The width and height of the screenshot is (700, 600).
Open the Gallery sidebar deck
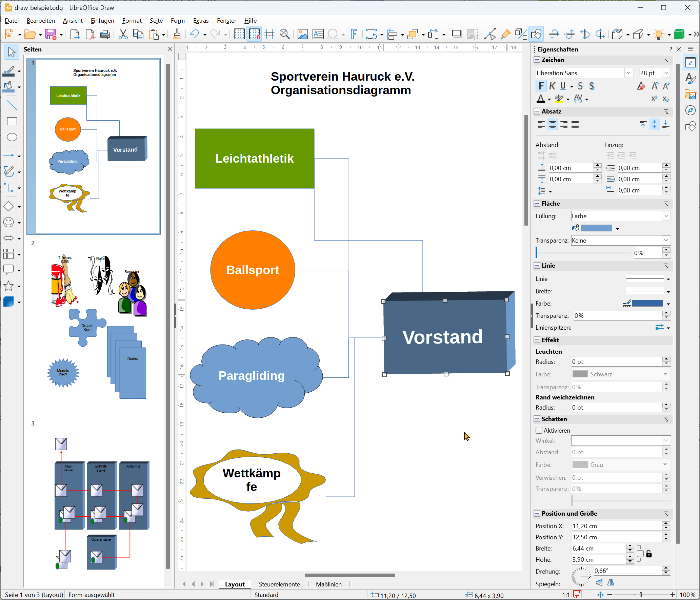[691, 95]
